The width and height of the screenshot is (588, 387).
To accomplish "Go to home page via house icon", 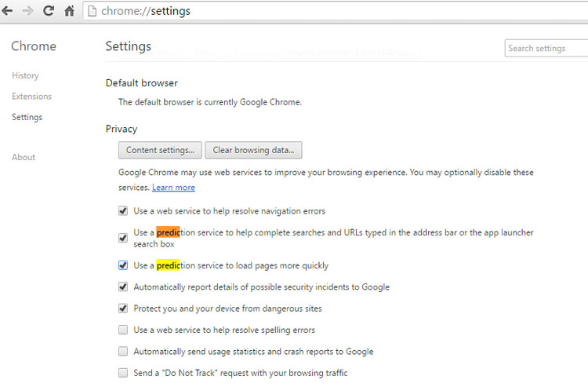I will pyautogui.click(x=69, y=11).
